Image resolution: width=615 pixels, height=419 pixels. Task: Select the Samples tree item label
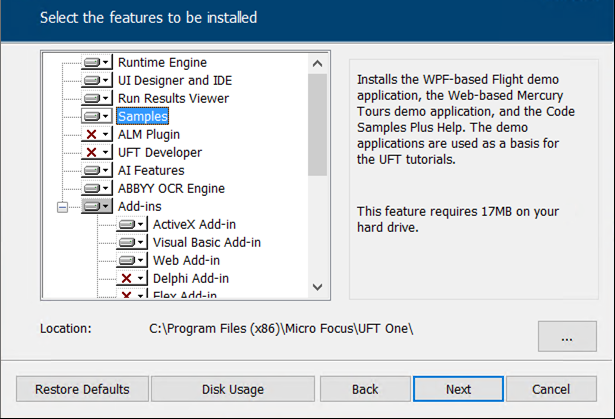[143, 117]
